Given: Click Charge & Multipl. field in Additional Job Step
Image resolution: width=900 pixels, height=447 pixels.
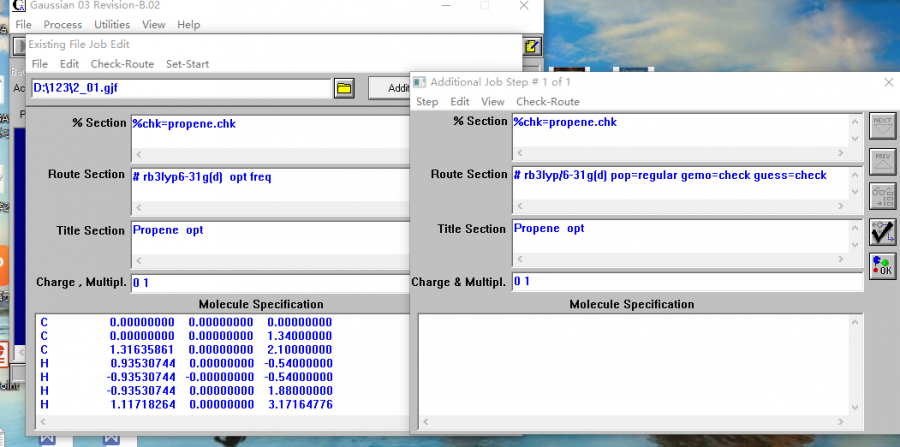Looking at the screenshot, I should click(x=688, y=281).
